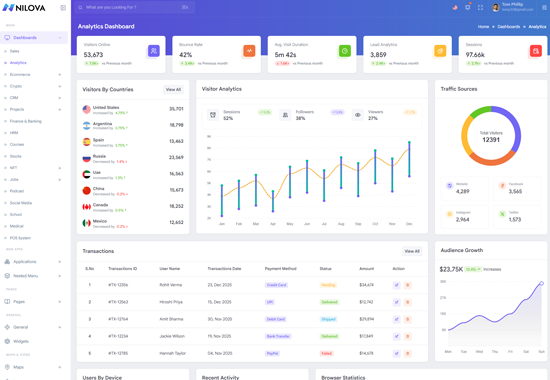Click the Avg. Visit Duration clock icon
Screen dimensions: 550x380
(x=345, y=51)
